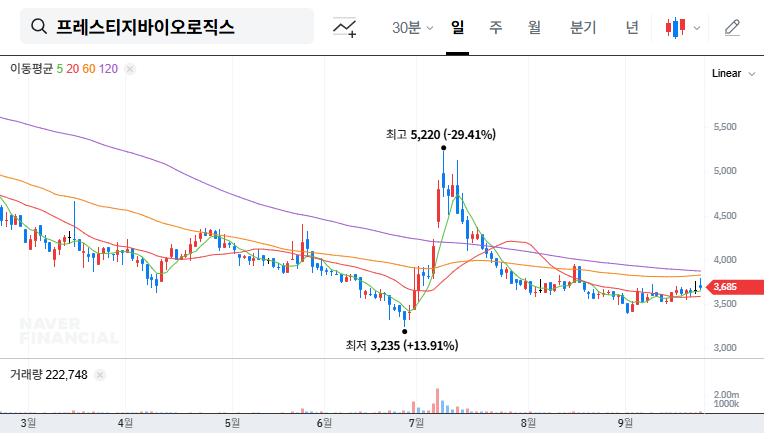This screenshot has width=764, height=433.
Task: Select the candlestick chart type icon
Action: [675, 27]
